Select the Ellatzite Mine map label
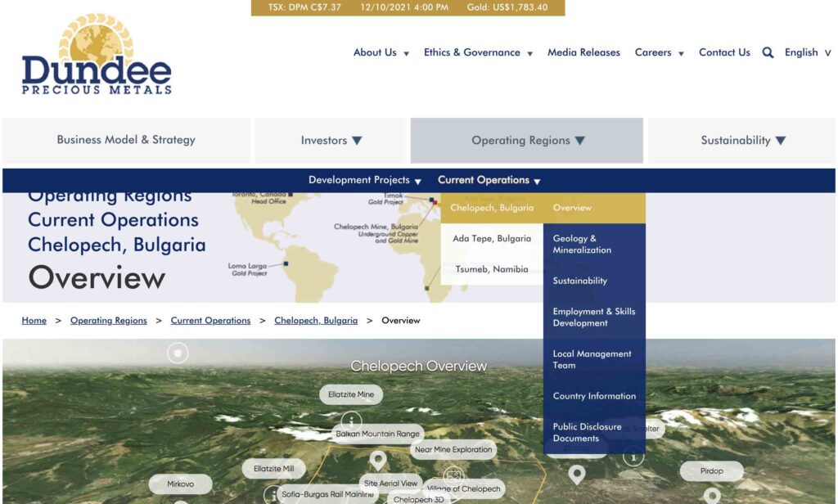 pos(351,394)
